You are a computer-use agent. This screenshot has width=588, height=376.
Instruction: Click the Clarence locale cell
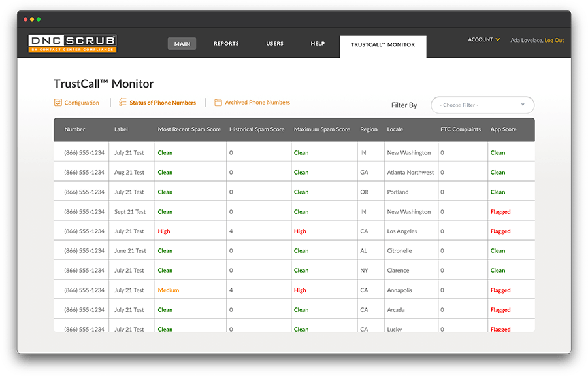pos(398,270)
